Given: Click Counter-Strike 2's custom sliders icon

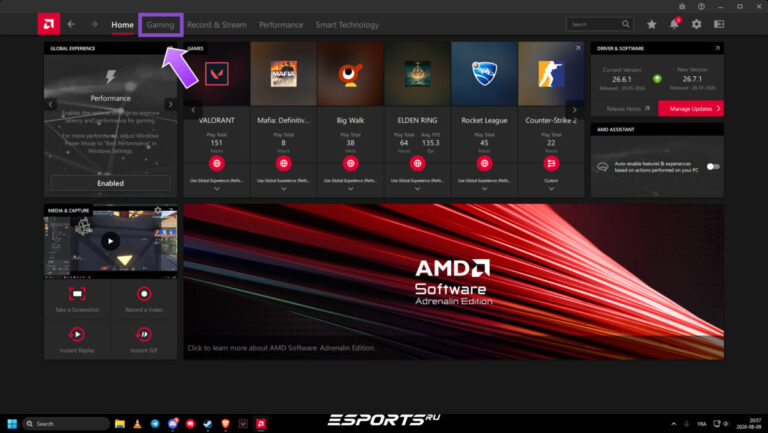Looking at the screenshot, I should point(551,164).
